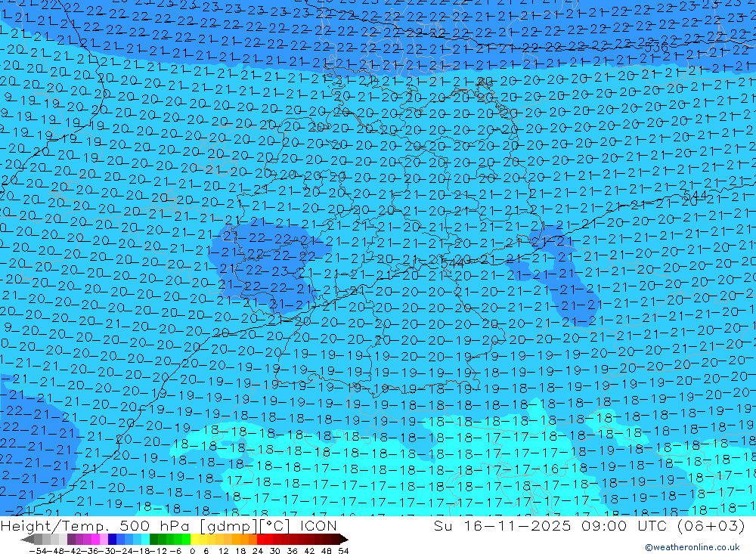Click the dark blue swatch above -30

click(x=112, y=540)
